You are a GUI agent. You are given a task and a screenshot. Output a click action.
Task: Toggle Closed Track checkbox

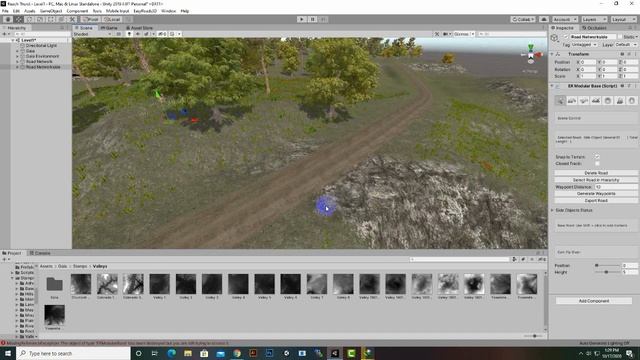(597, 163)
